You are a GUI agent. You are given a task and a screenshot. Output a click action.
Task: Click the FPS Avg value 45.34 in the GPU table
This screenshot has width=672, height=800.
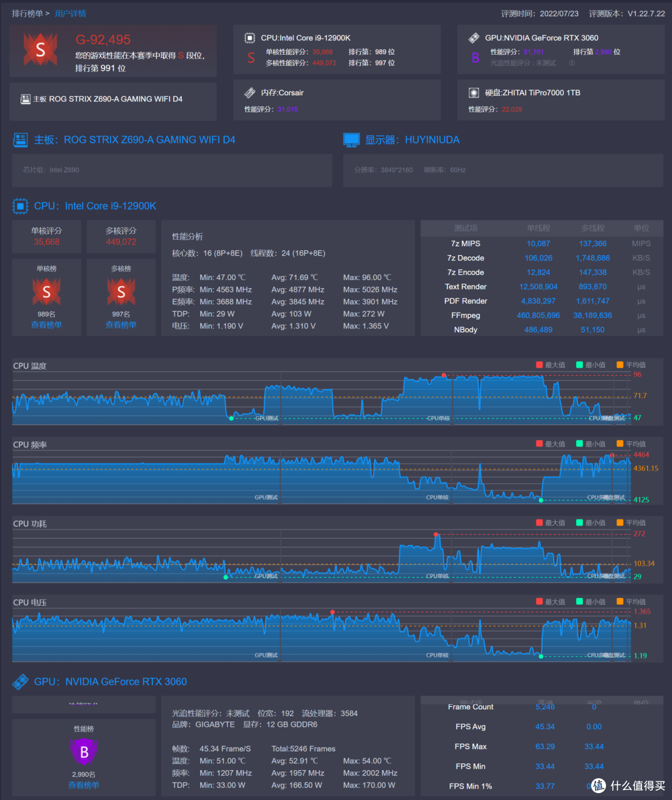tap(545, 727)
